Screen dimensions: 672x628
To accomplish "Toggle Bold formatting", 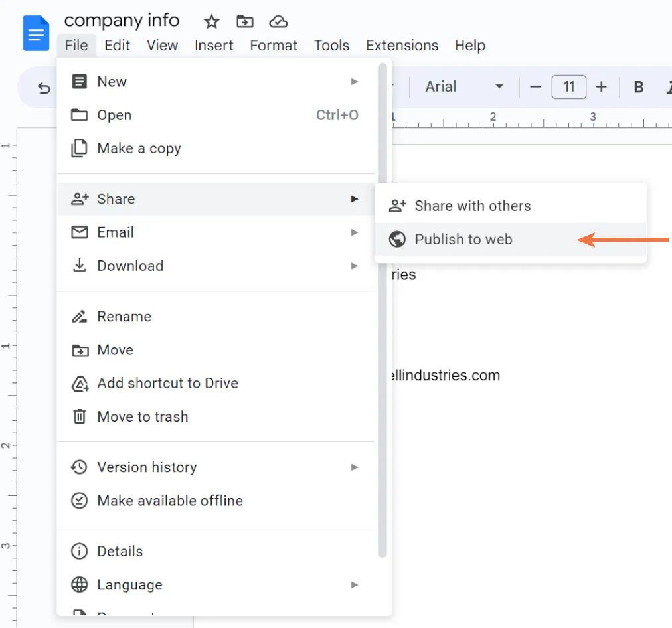I will (637, 87).
